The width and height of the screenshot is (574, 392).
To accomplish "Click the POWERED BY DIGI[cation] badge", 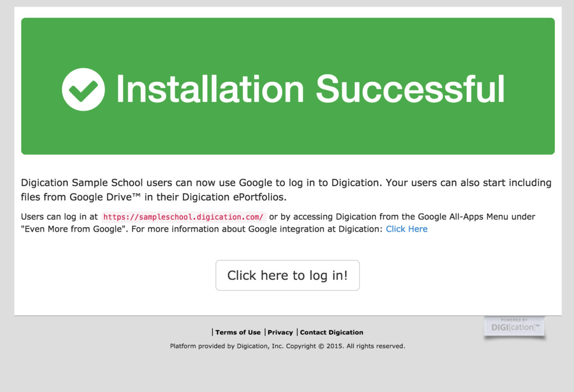I will pos(514,327).
